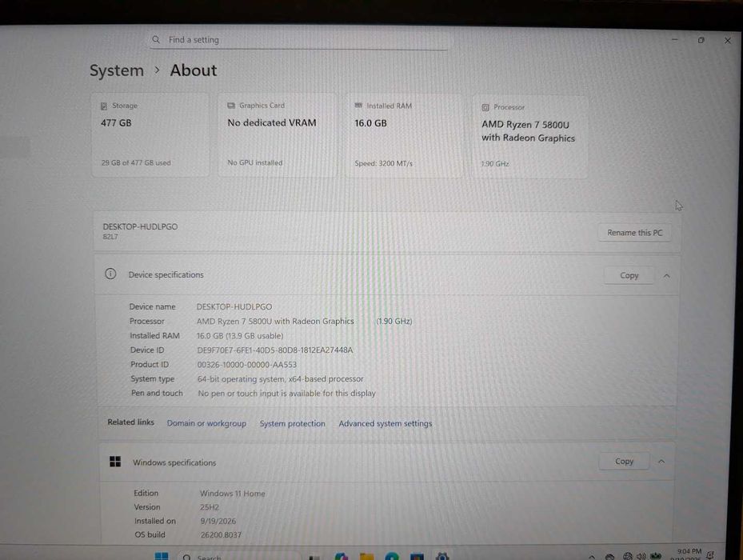
Task: Click the Processor chip icon
Action: click(485, 108)
